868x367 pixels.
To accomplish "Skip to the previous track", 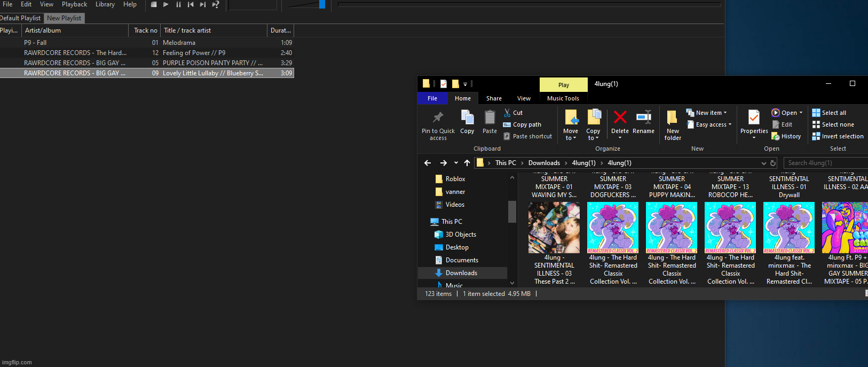I will [x=191, y=4].
